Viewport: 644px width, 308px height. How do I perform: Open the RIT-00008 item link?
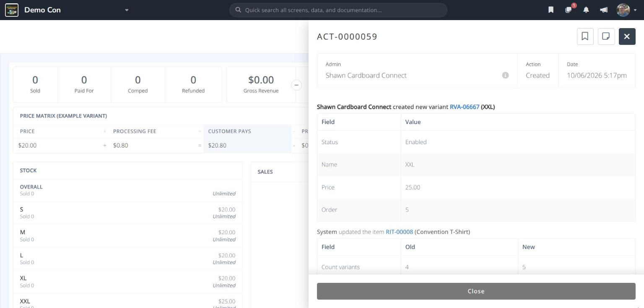click(x=399, y=232)
